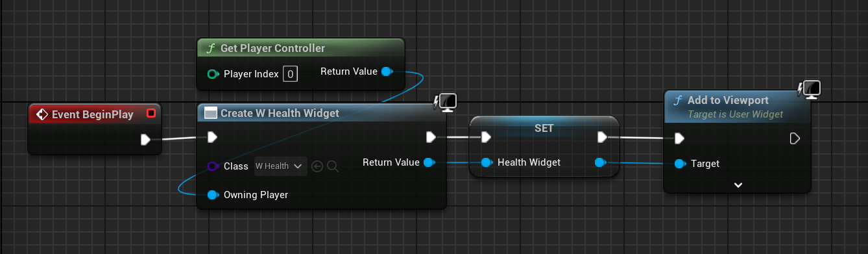Image resolution: width=868 pixels, height=254 pixels.
Task: Click the Add to Viewport execution output pin
Action: pyautogui.click(x=795, y=138)
